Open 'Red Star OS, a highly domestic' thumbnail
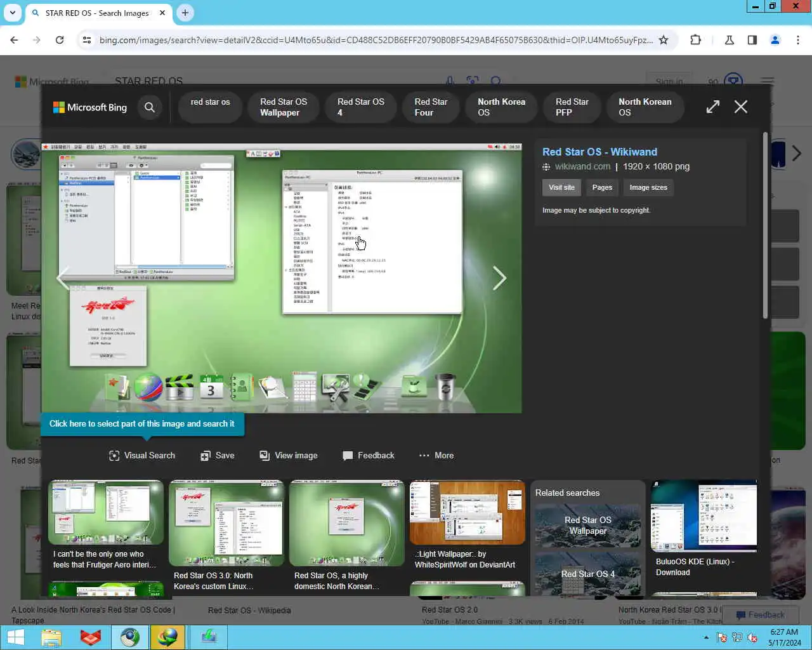This screenshot has height=650, width=812. pos(347,523)
